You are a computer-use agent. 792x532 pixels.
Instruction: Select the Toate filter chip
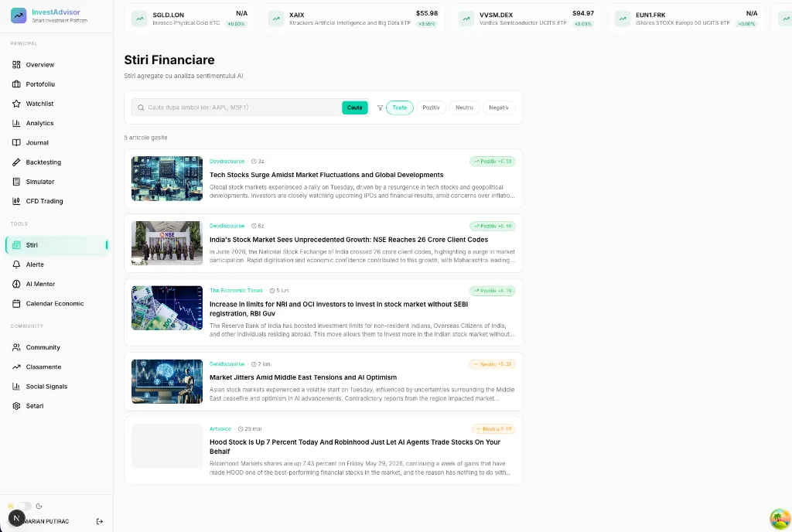coord(400,107)
